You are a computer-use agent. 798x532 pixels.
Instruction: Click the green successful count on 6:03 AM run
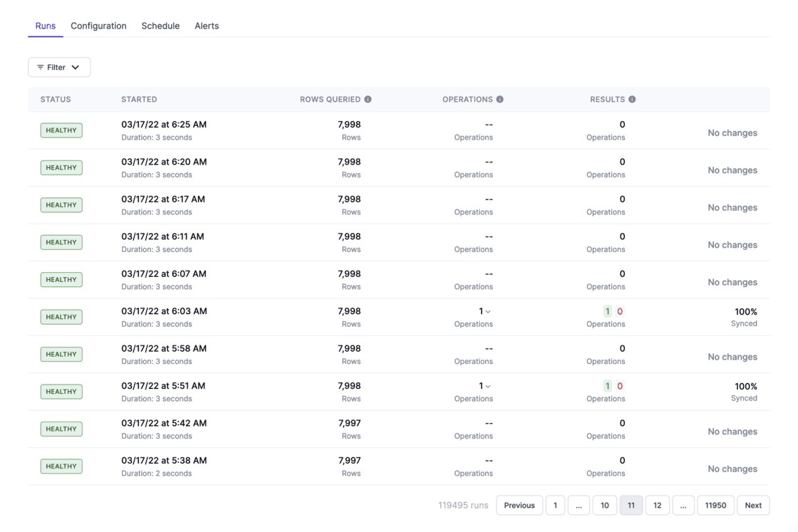(x=607, y=311)
